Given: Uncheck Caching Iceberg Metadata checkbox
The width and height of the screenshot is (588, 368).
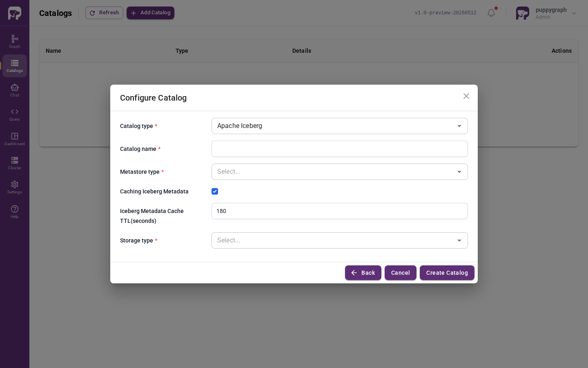Looking at the screenshot, I should [x=215, y=191].
